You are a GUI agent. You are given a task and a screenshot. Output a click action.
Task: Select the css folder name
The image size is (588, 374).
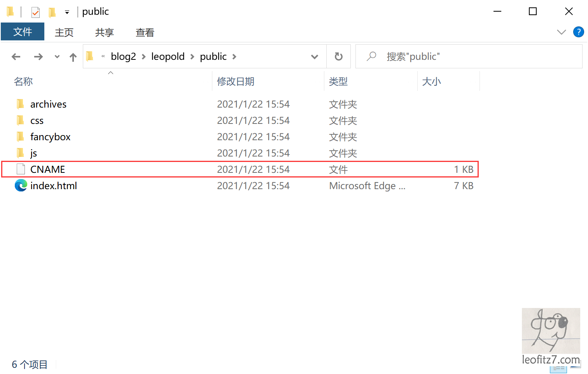pyautogui.click(x=37, y=121)
